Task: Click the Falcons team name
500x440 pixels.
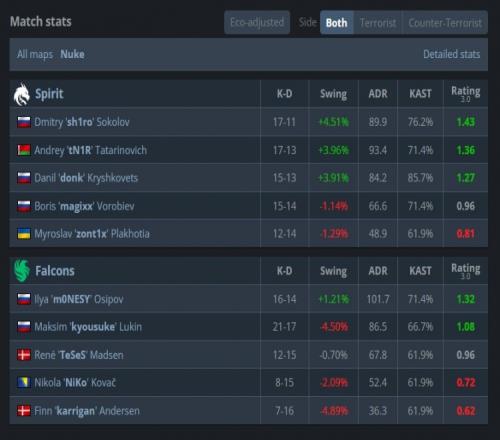Action: 55,271
